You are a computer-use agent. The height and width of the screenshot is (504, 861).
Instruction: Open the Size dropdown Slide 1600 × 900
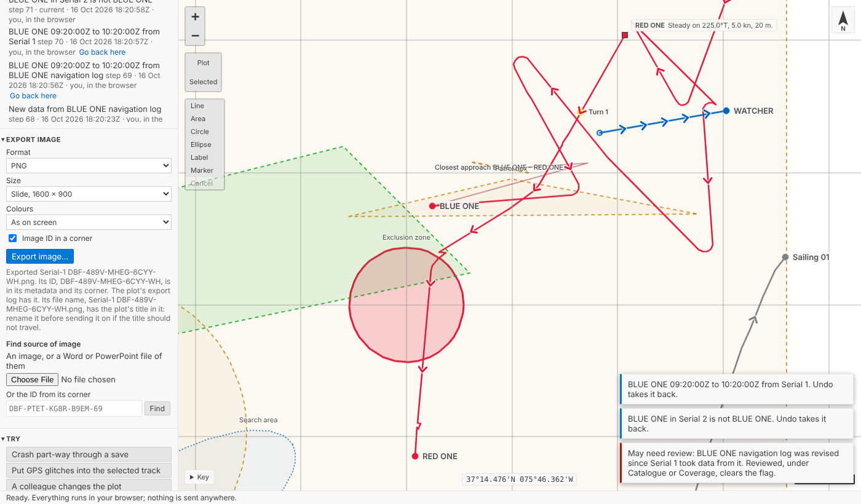[x=89, y=194]
